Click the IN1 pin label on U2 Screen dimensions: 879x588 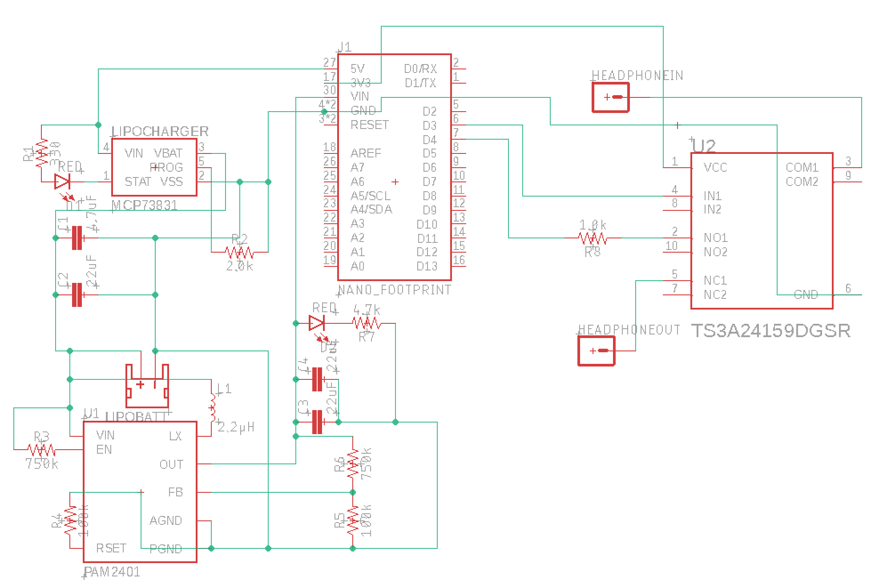[x=713, y=196]
